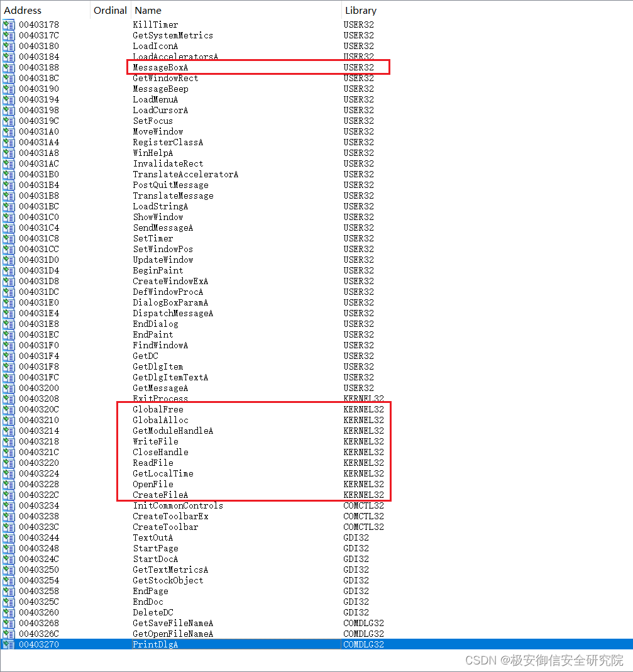Select the DialogBoxParamA import name
Image resolution: width=633 pixels, height=672 pixels.
point(170,302)
